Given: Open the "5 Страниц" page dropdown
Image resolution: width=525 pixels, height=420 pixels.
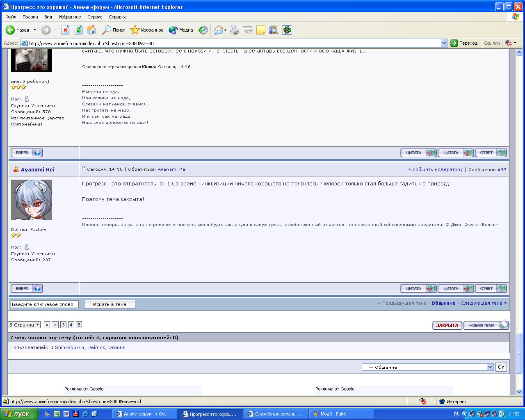Looking at the screenshot, I should 24,325.
